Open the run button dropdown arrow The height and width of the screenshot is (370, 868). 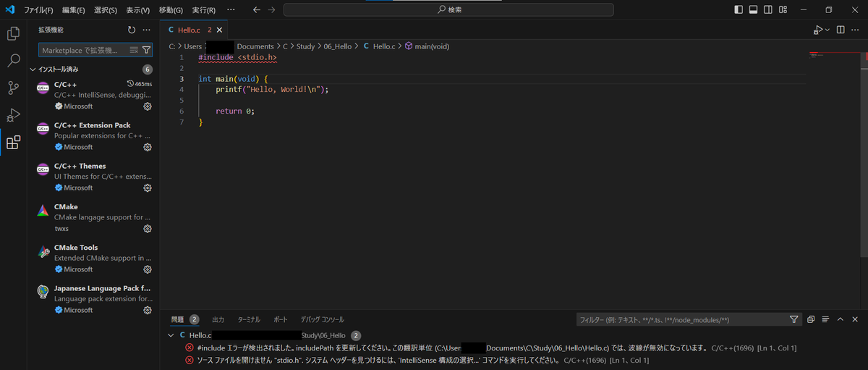(826, 30)
